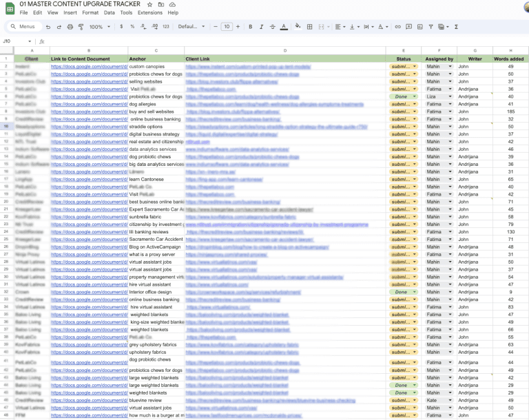Click the Redo arrow
Image resolution: width=529 pixels, height=420 pixels.
click(59, 27)
